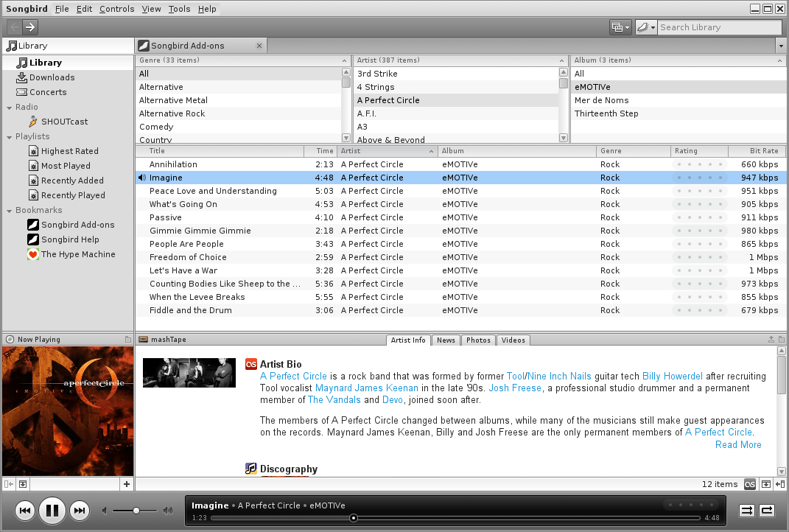Toggle the right side pane visibility
This screenshot has width=789, height=532.
pos(780,484)
